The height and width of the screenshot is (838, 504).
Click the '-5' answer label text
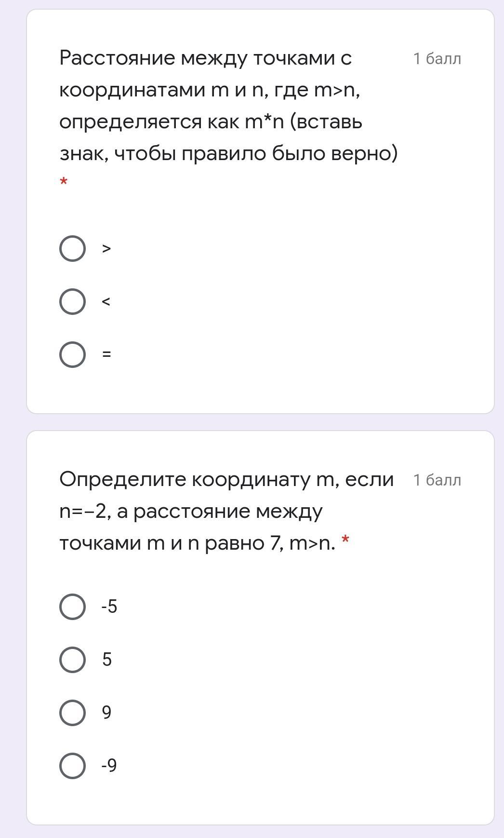tap(109, 607)
